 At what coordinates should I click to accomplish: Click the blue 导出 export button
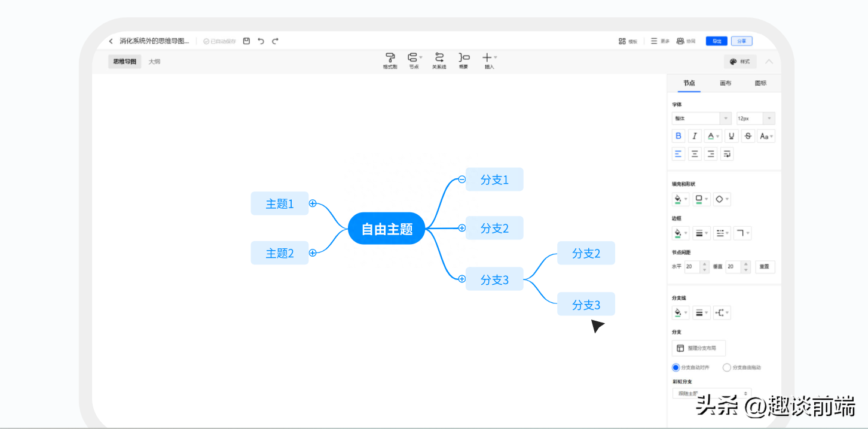[716, 41]
